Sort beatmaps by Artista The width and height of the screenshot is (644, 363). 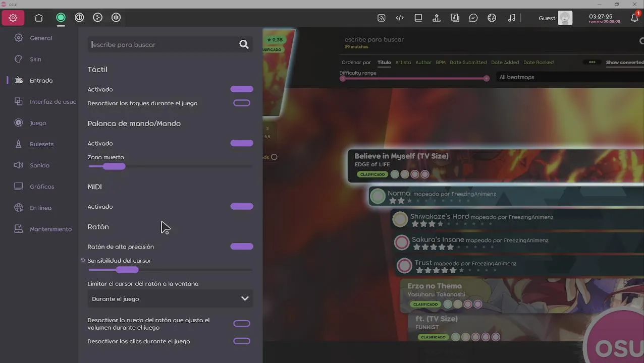403,63
